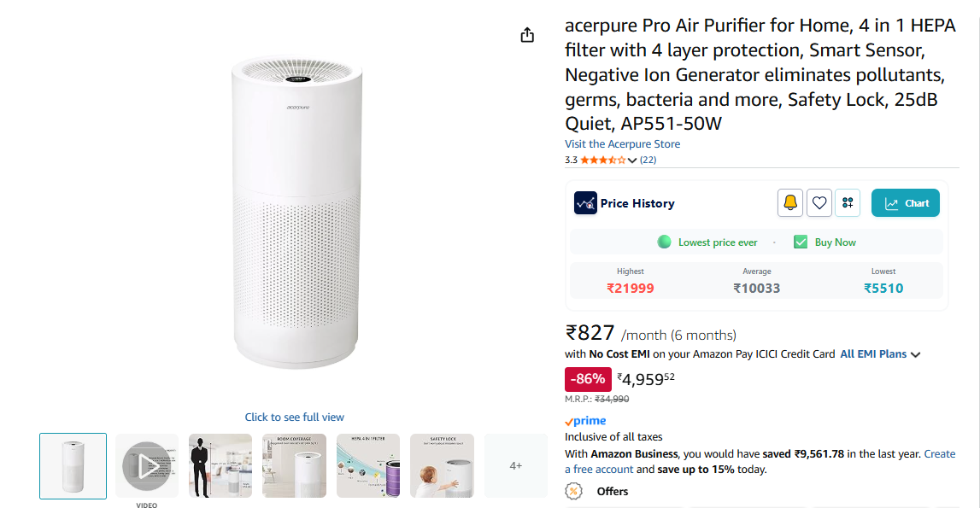Click the green Buy Now checkmark
The width and height of the screenshot is (980, 508).
click(x=801, y=242)
